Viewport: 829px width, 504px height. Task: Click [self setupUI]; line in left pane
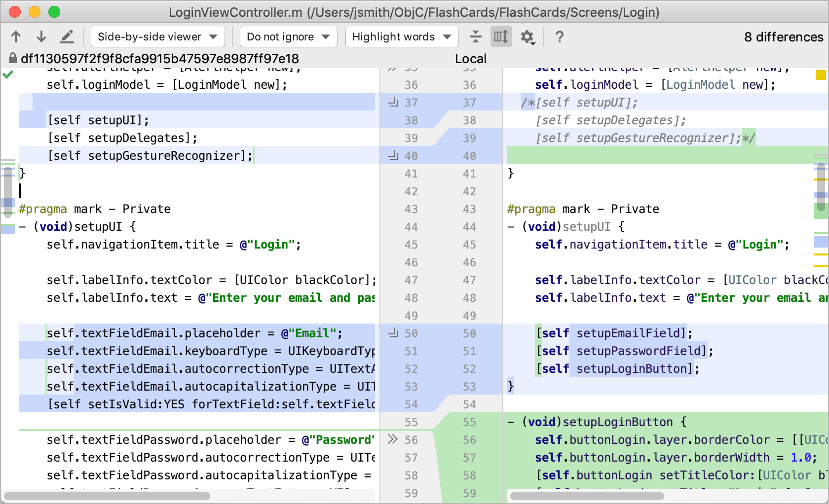tap(98, 120)
